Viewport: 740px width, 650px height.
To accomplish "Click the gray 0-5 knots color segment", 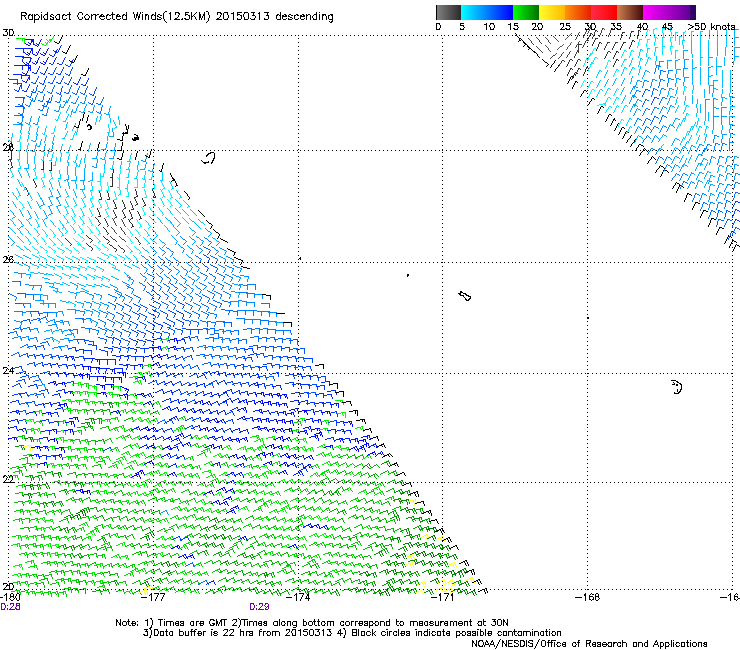I will [448, 12].
